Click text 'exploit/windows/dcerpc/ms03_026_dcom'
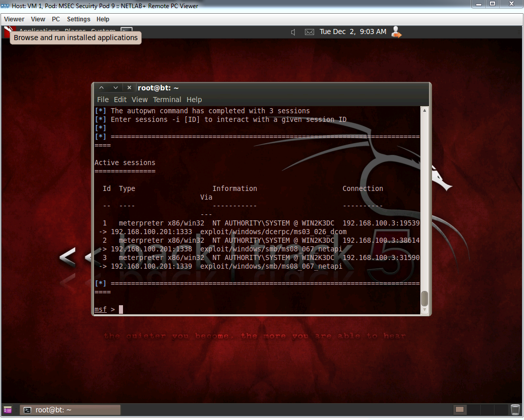This screenshot has width=524, height=420. point(273,232)
